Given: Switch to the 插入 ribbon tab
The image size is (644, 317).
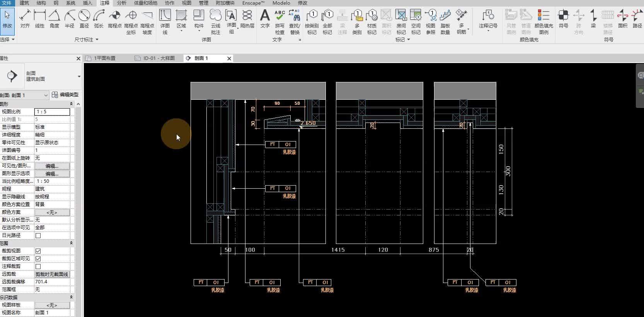Looking at the screenshot, I should coord(88,3).
